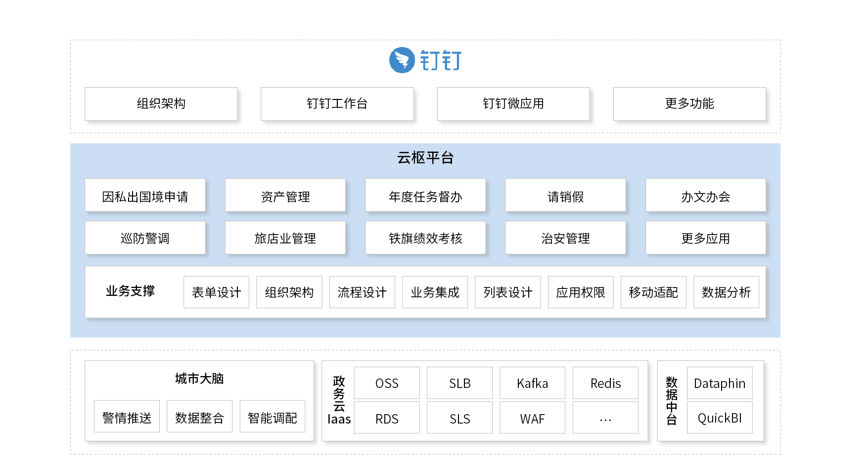The width and height of the screenshot is (868, 476).
Task: Open the 钉钉工作台 block
Action: [337, 104]
